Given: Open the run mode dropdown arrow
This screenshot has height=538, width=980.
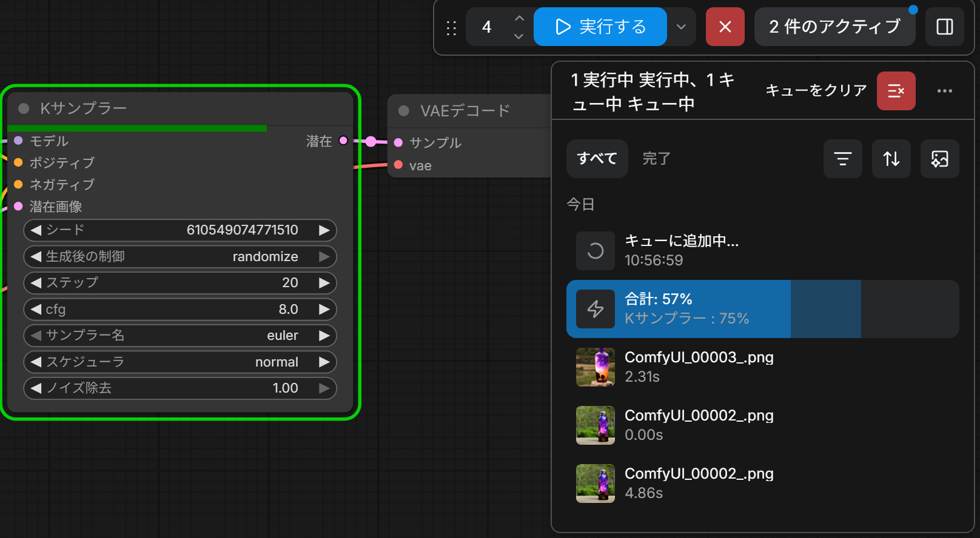Looking at the screenshot, I should [681, 27].
